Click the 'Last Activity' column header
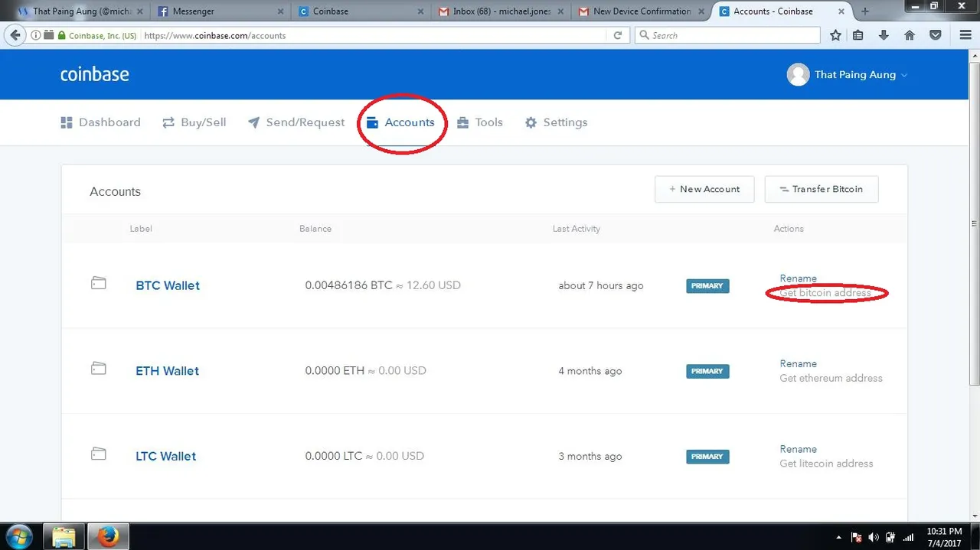Viewport: 980px width, 550px height. (x=577, y=229)
